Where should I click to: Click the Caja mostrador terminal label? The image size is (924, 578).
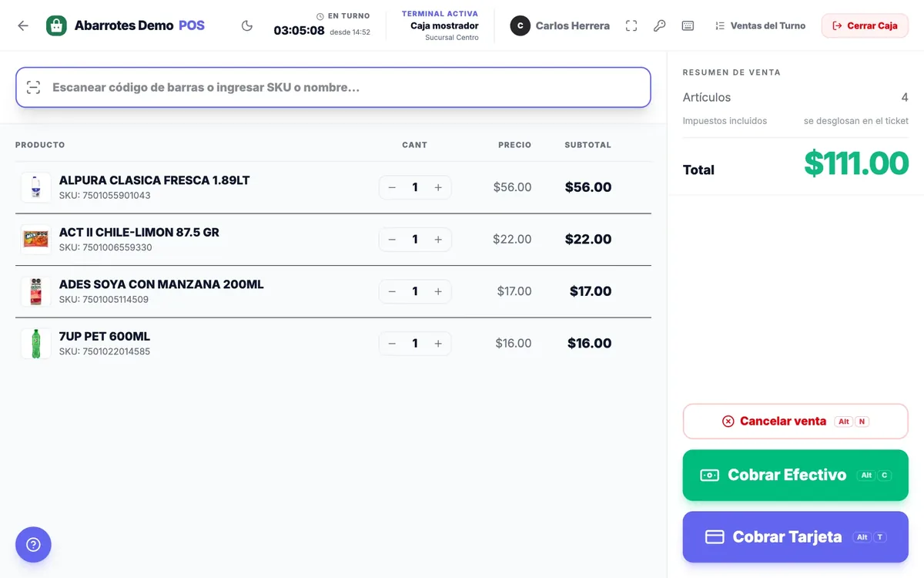tap(444, 25)
